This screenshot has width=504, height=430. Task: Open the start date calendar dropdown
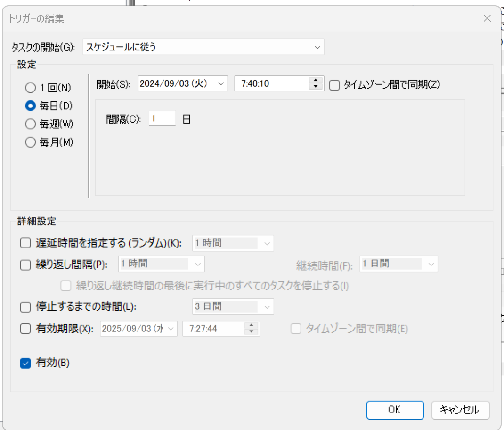click(x=220, y=84)
